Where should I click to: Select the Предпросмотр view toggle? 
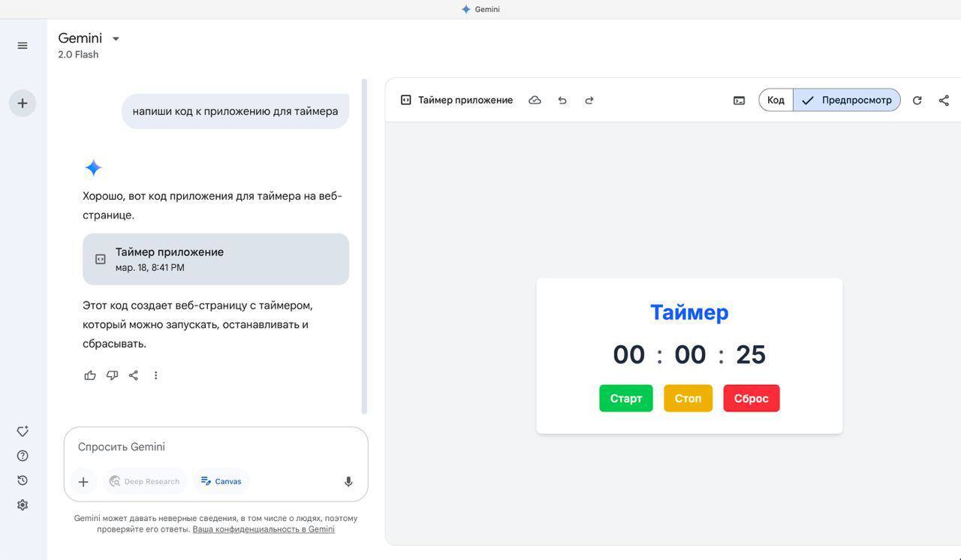click(x=847, y=100)
